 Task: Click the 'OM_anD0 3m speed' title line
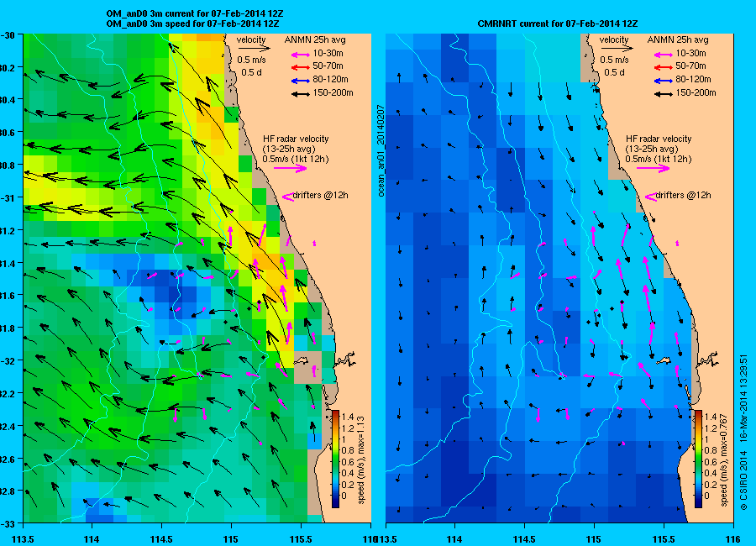(x=192, y=24)
